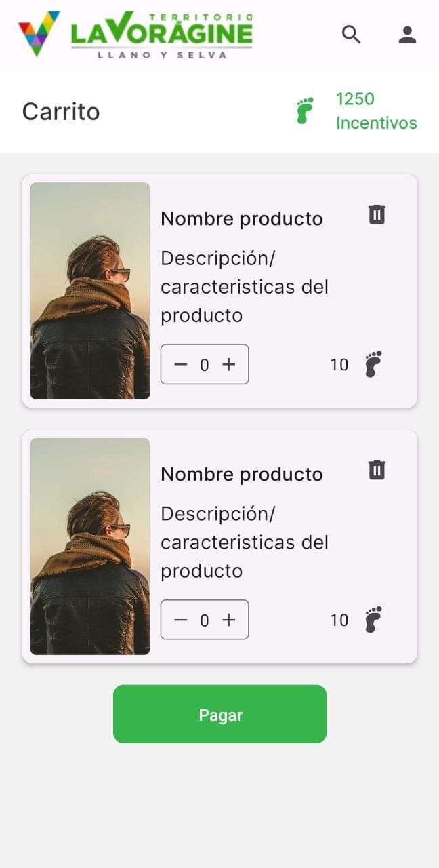Tap the Pagar button
The height and width of the screenshot is (868, 439).
[219, 714]
